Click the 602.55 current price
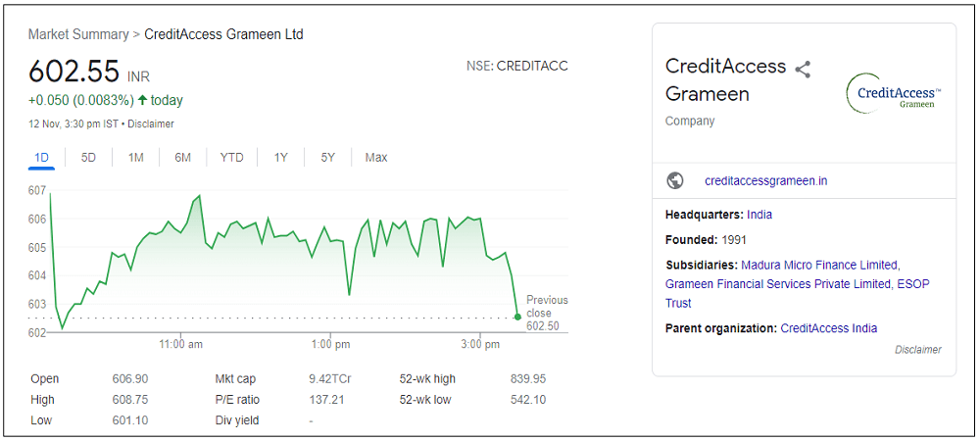This screenshot has height=441, width=980. [x=73, y=72]
